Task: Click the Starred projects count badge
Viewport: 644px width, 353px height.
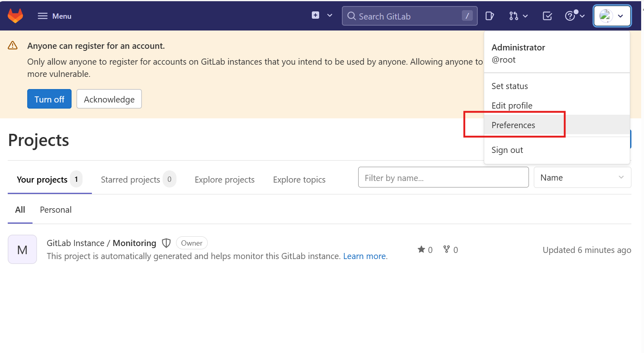Action: pyautogui.click(x=170, y=179)
